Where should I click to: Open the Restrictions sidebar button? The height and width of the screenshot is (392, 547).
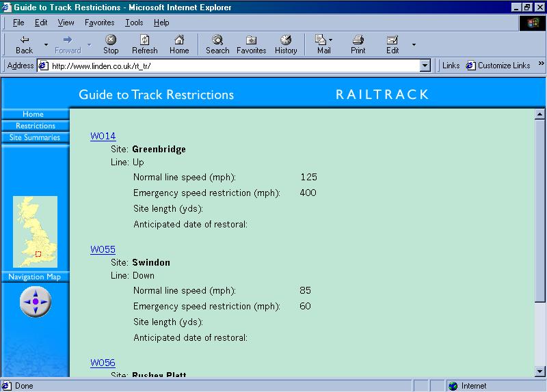coord(36,126)
